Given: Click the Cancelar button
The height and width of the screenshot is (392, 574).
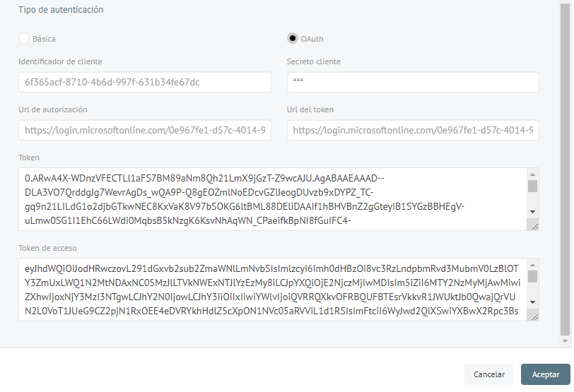Looking at the screenshot, I should [x=489, y=374].
